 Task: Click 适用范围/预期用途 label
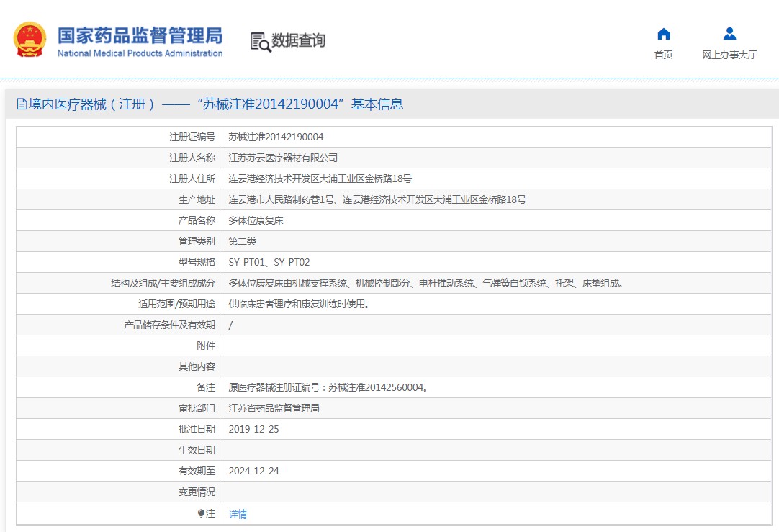(176, 304)
